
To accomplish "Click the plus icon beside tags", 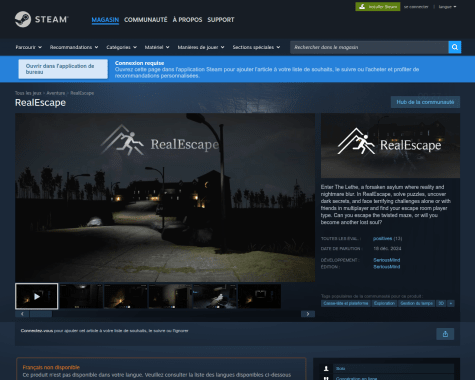I will 451,303.
